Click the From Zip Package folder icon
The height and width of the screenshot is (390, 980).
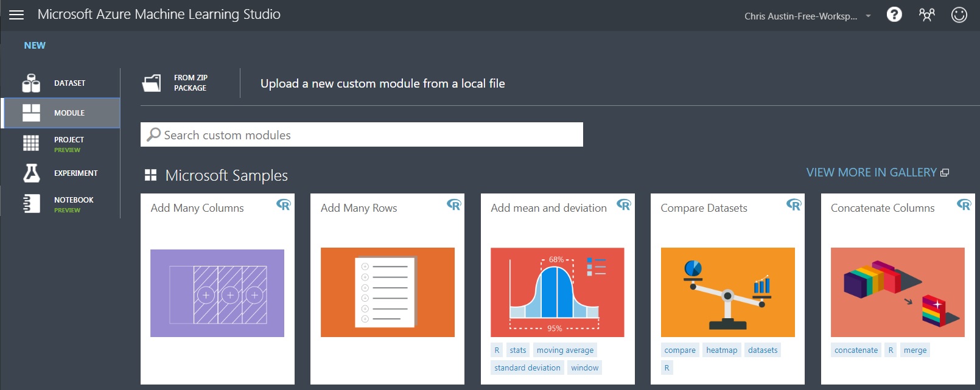pos(152,83)
